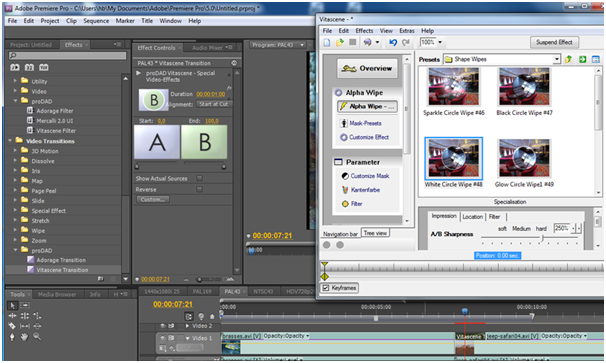Select the Zoom tool
The width and height of the screenshot is (606, 363).
click(x=37, y=337)
